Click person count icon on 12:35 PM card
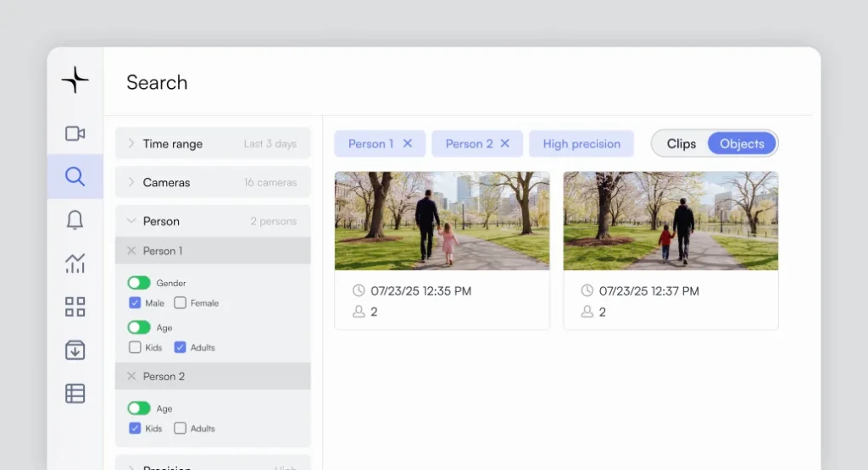 coord(359,312)
